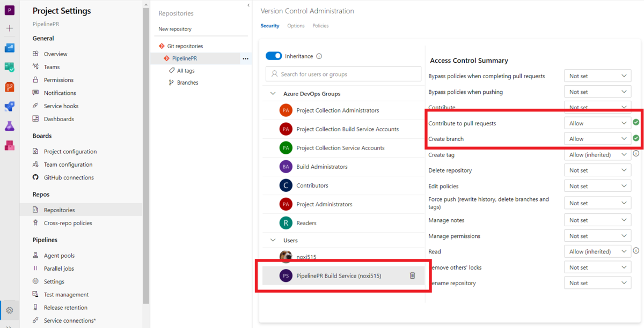Click the settings sidebar vertical scrollbar
This screenshot has width=644, height=328.
point(146,155)
